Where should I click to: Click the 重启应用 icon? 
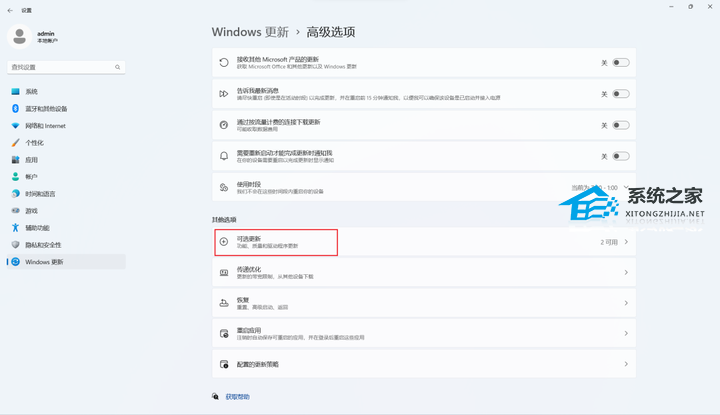click(x=224, y=334)
